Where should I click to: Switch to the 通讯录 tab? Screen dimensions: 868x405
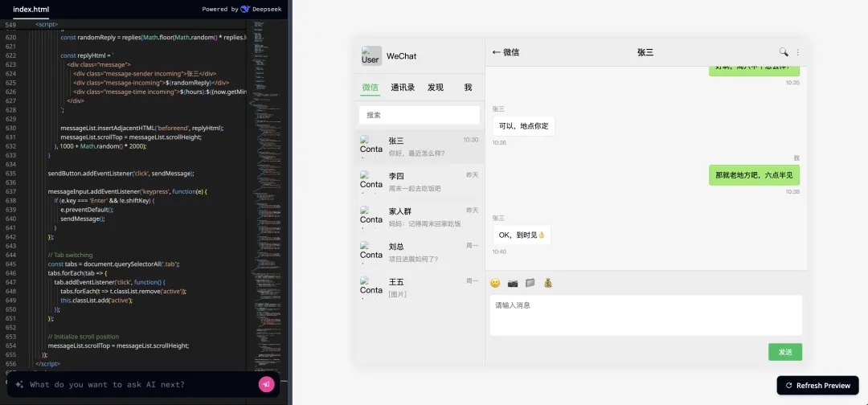pos(403,87)
